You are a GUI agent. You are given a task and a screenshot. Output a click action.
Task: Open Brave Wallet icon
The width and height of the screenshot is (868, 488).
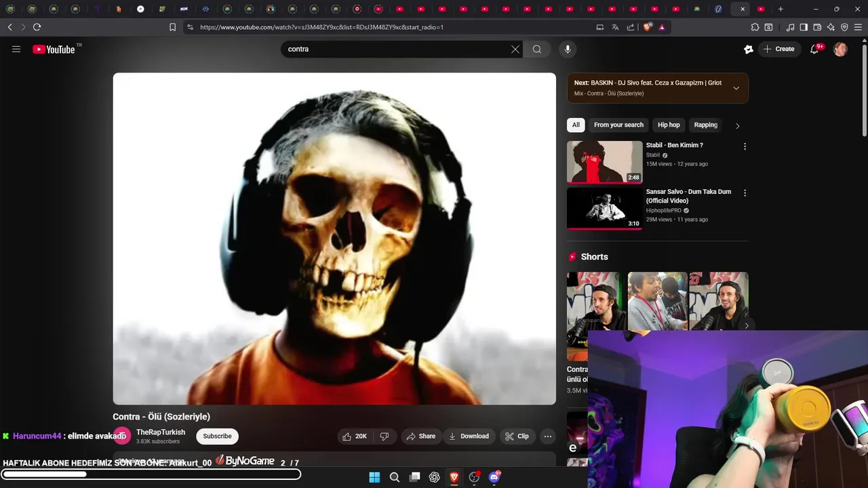817,27
